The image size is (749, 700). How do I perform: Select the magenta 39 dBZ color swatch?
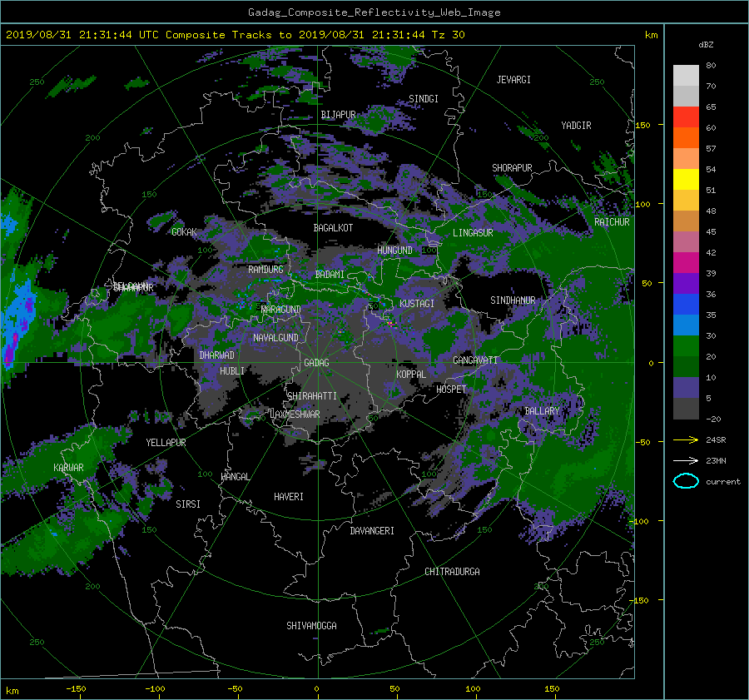(686, 263)
